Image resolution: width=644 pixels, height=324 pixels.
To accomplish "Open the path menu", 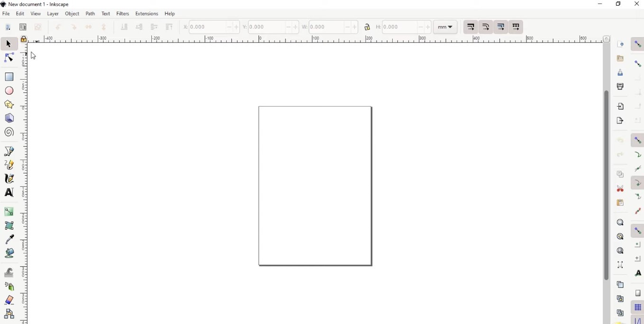I will coord(90,14).
